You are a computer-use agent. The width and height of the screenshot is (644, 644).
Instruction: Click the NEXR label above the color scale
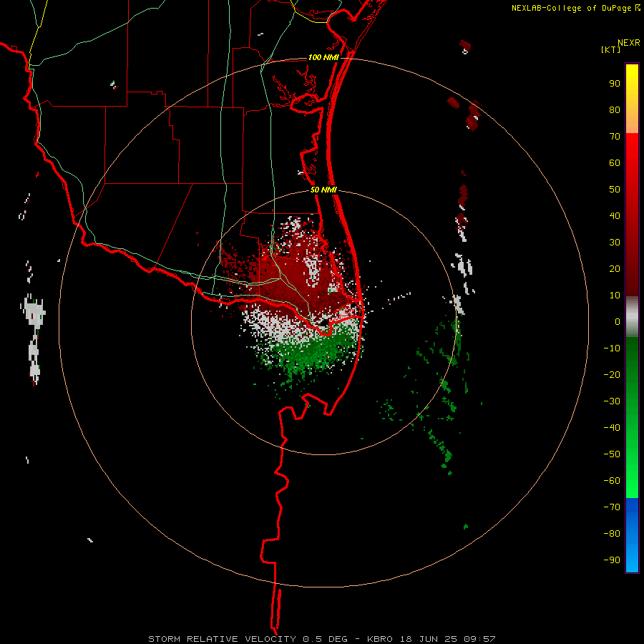[629, 43]
